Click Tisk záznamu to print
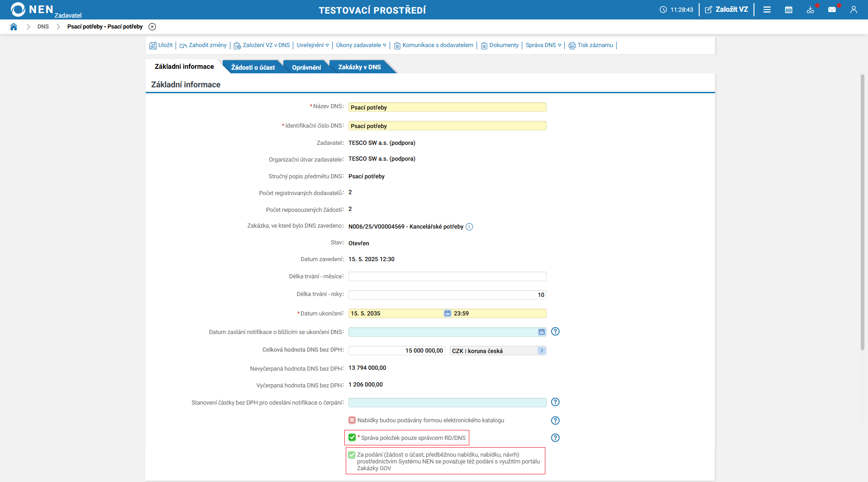Image resolution: width=868 pixels, height=482 pixels. point(591,45)
